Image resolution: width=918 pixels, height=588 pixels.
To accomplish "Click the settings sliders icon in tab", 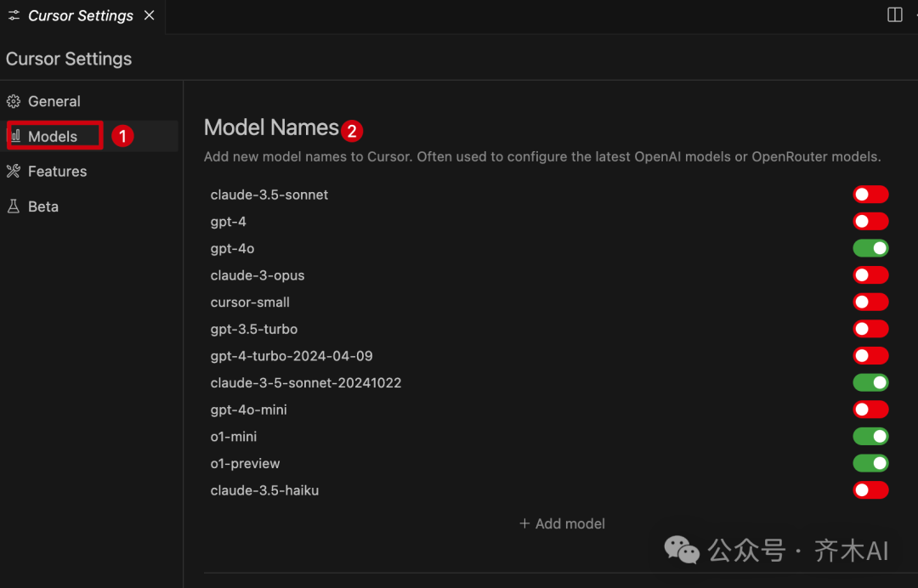I will click(x=14, y=15).
